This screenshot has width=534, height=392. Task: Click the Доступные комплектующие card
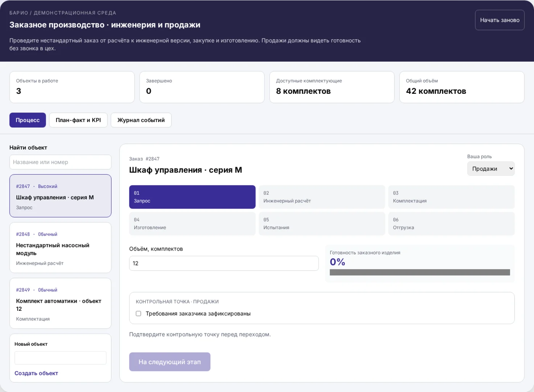pos(332,87)
